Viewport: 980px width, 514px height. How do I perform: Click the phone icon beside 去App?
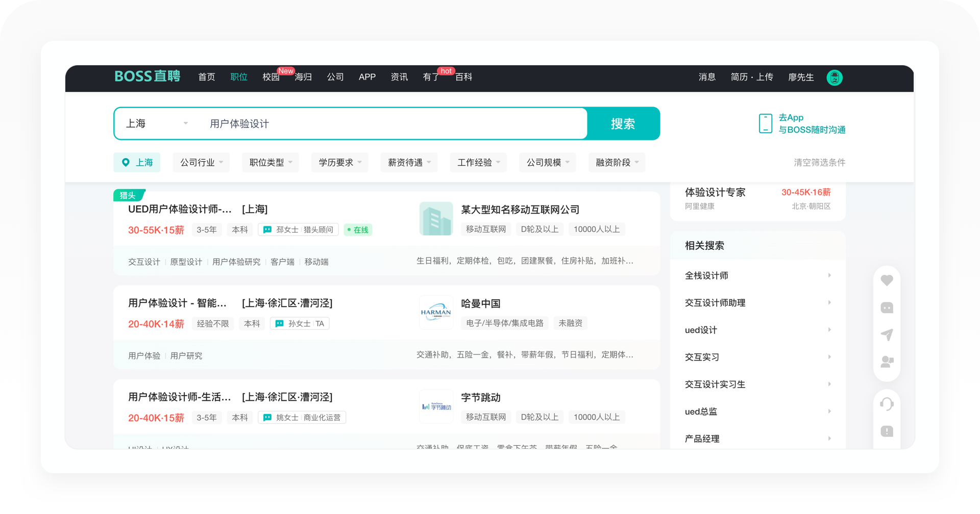click(x=765, y=123)
